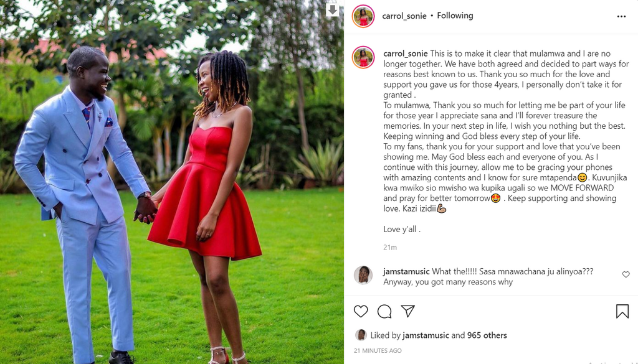This screenshot has height=364, width=638.
Task: Like the post with the heart icon
Action: [x=361, y=311]
